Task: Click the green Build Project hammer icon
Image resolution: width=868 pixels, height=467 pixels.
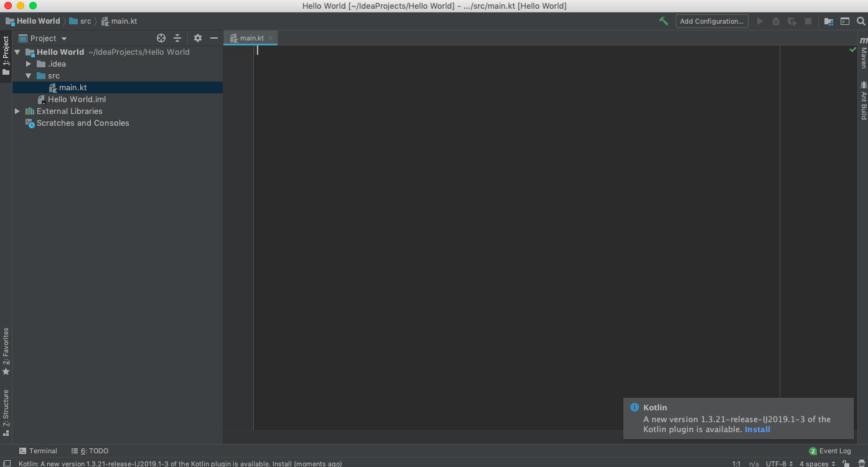Action: [664, 21]
